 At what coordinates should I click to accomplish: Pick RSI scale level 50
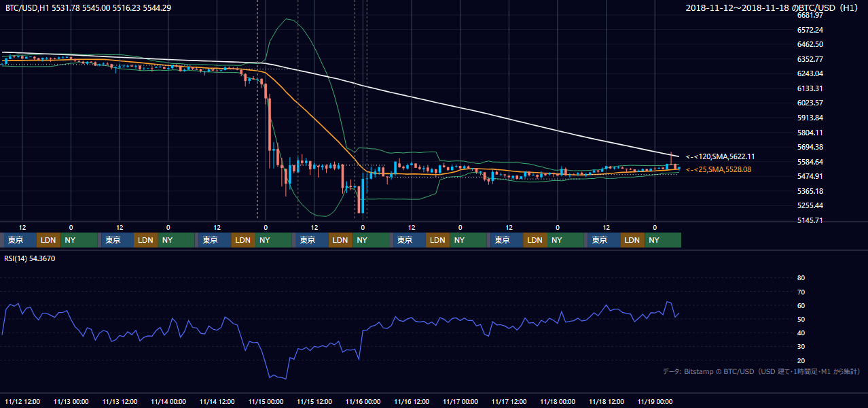(x=801, y=319)
